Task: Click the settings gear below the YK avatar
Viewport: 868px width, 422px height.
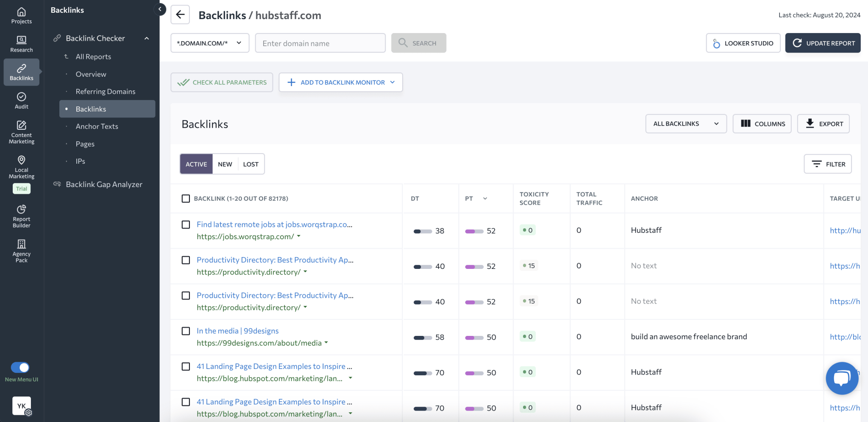Action: pyautogui.click(x=28, y=413)
